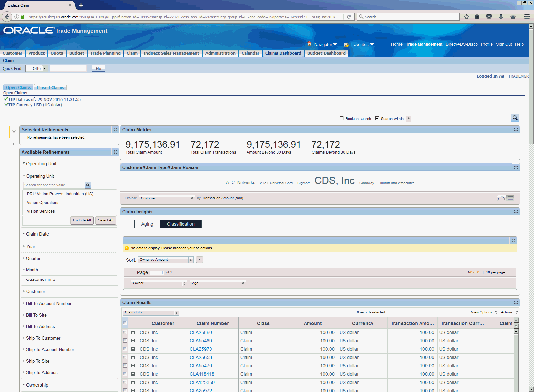Click the Exclude All button
The height and width of the screenshot is (392, 534).
(x=82, y=220)
